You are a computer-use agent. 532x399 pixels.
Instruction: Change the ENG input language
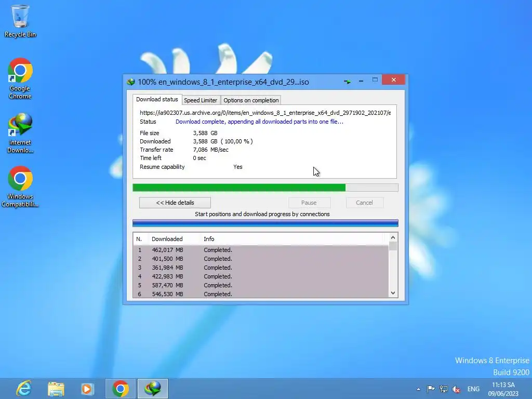coord(473,389)
